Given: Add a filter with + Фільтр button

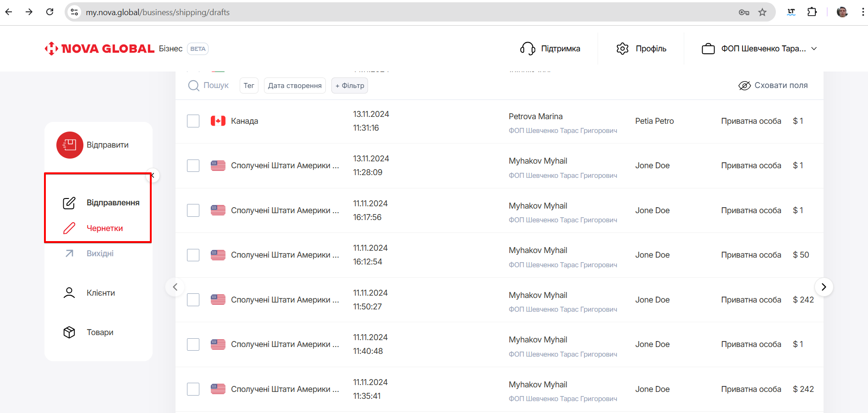Looking at the screenshot, I should point(350,86).
